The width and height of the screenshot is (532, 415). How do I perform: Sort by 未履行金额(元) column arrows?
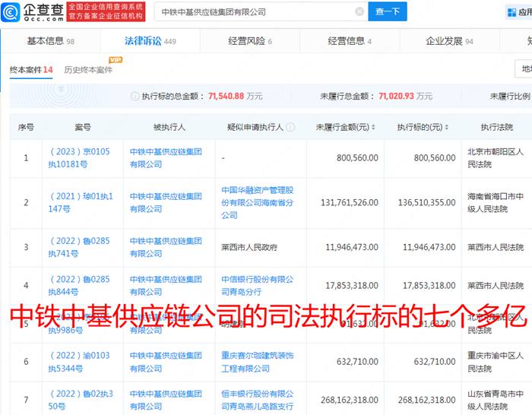(x=373, y=127)
